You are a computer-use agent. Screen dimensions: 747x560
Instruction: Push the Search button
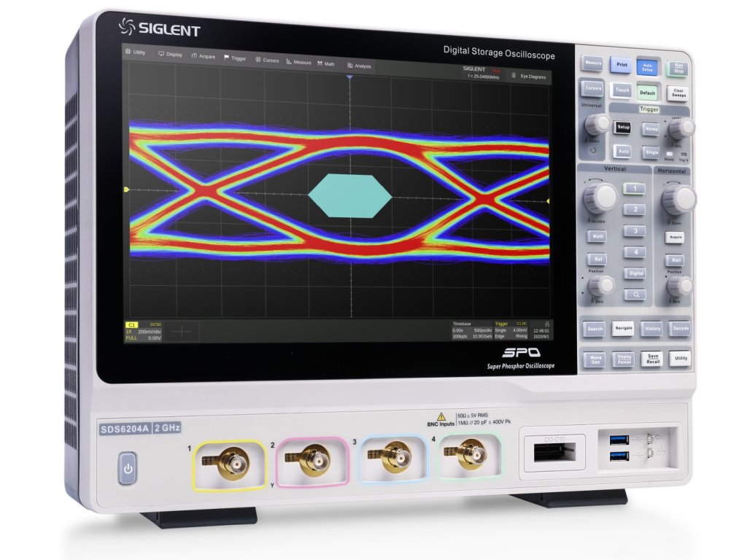[x=595, y=329]
